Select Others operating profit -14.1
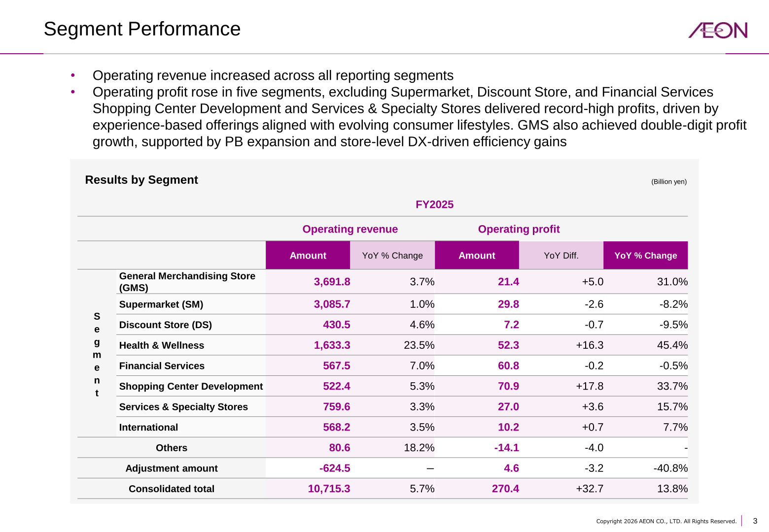Image resolution: width=769 pixels, height=532 pixels. 507,448
